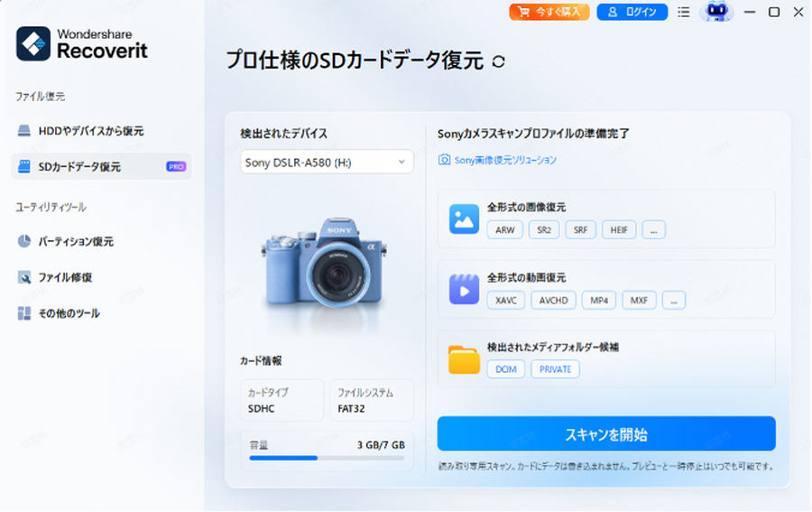Click the shopping cart buy-now button
This screenshot has width=812, height=512.
coord(549,12)
